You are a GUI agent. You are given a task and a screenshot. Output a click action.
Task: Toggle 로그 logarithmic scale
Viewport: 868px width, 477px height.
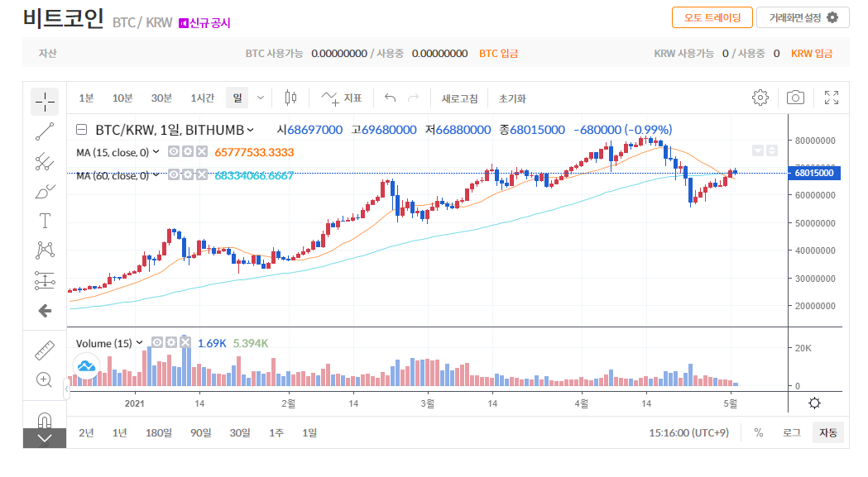(792, 432)
